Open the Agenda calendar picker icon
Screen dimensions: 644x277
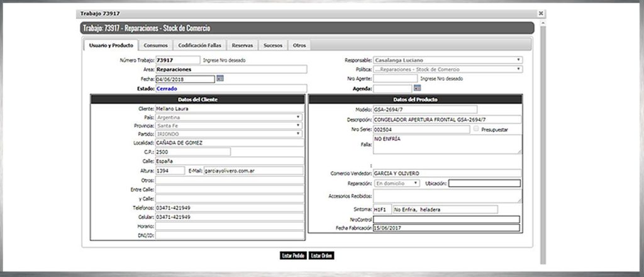click(416, 88)
